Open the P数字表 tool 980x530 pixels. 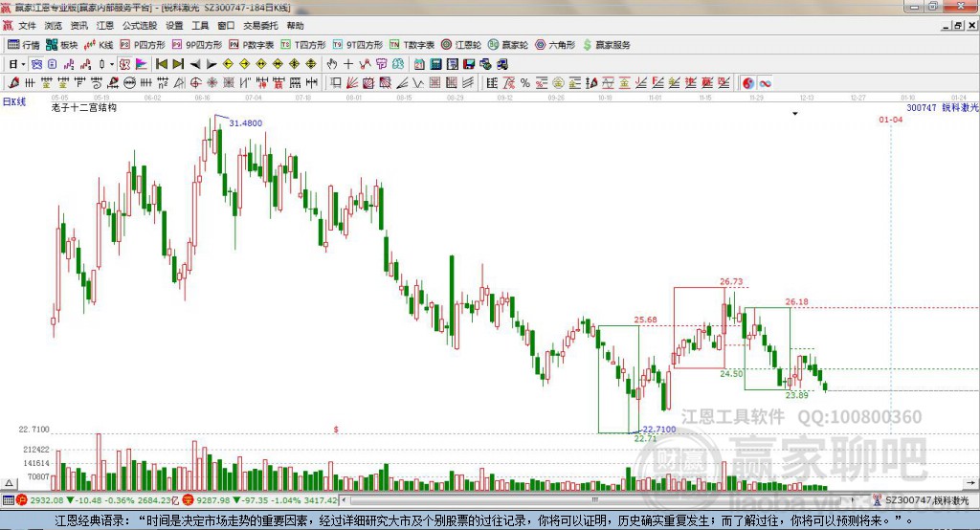pyautogui.click(x=252, y=45)
